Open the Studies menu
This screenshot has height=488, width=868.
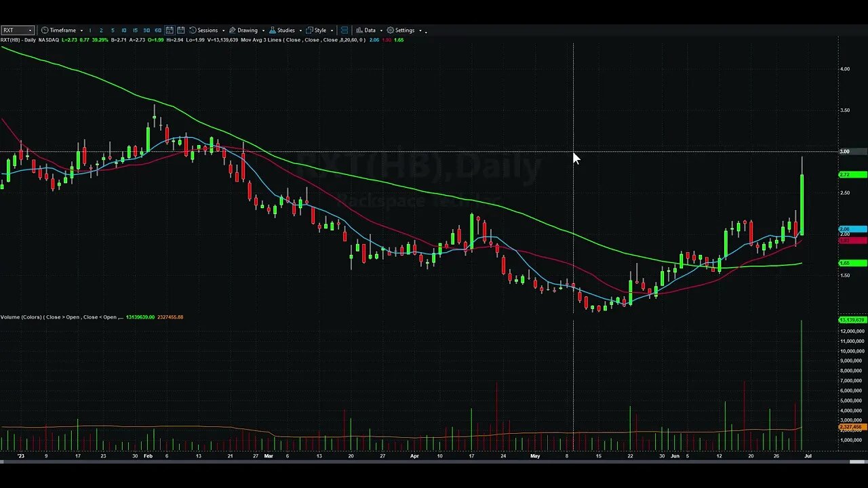285,30
